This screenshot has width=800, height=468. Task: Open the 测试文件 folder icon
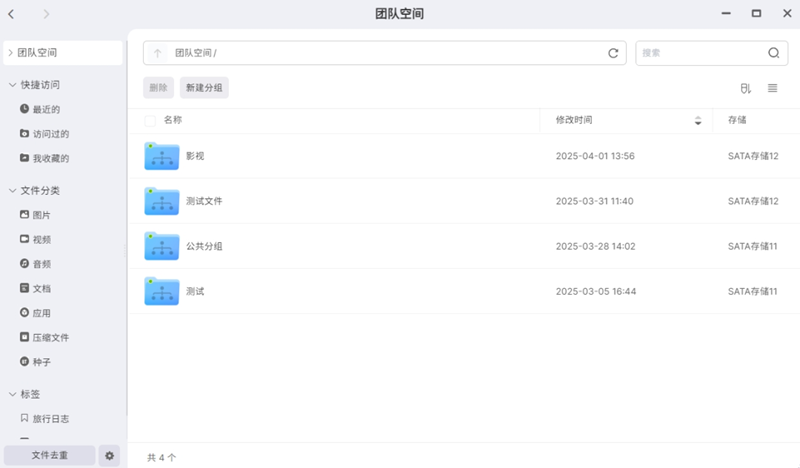(x=162, y=201)
